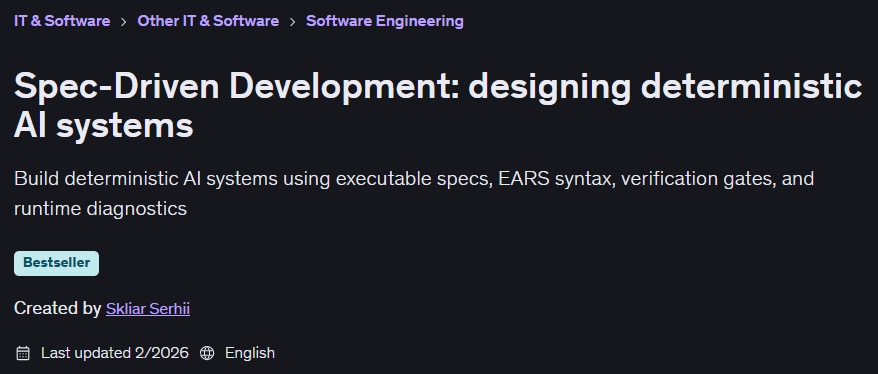Image resolution: width=878 pixels, height=374 pixels.
Task: Click the 'Created by' label
Action: point(57,308)
